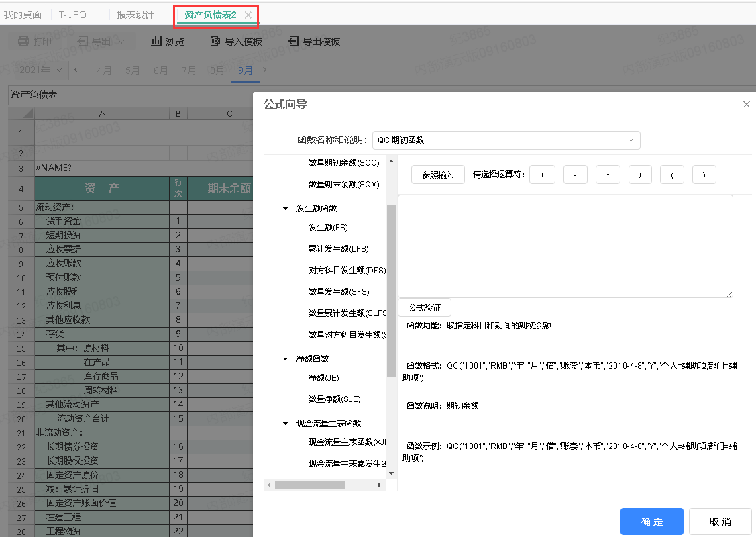
Task: Select 数量净额(SJE) function
Action: [x=334, y=399]
